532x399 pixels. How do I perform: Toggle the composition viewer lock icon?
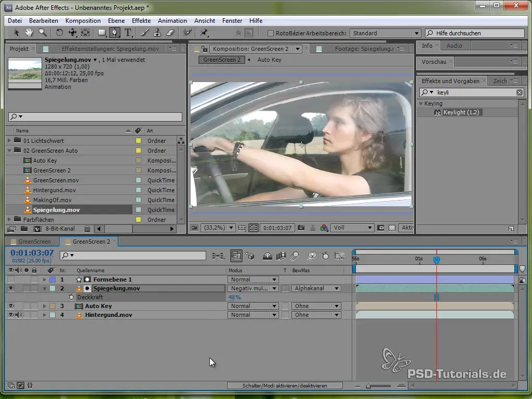click(204, 49)
